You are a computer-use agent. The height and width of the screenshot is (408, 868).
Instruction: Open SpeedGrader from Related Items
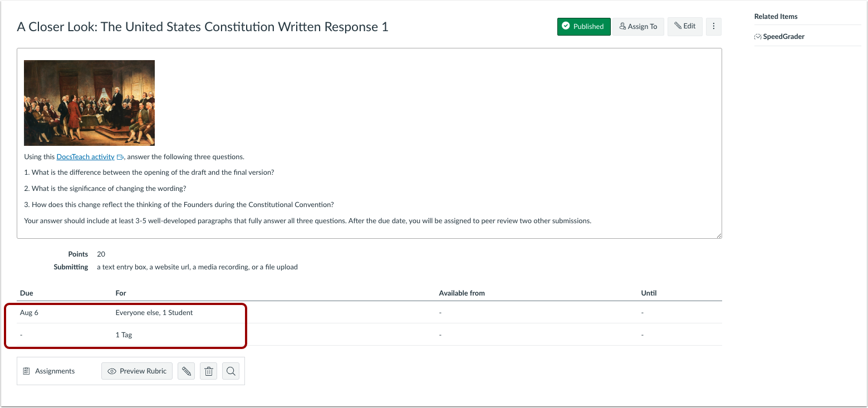click(x=783, y=37)
